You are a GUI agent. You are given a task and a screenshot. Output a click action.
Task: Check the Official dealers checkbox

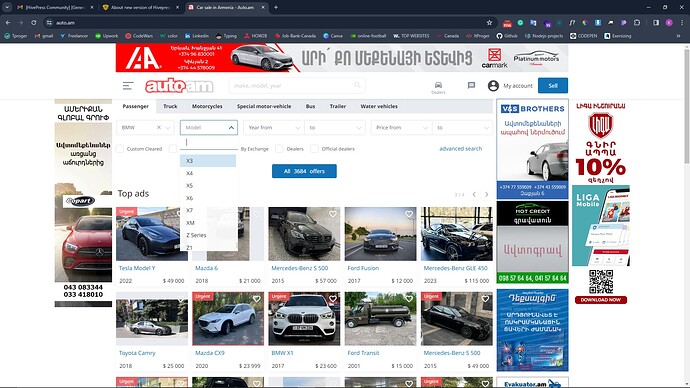coord(314,149)
